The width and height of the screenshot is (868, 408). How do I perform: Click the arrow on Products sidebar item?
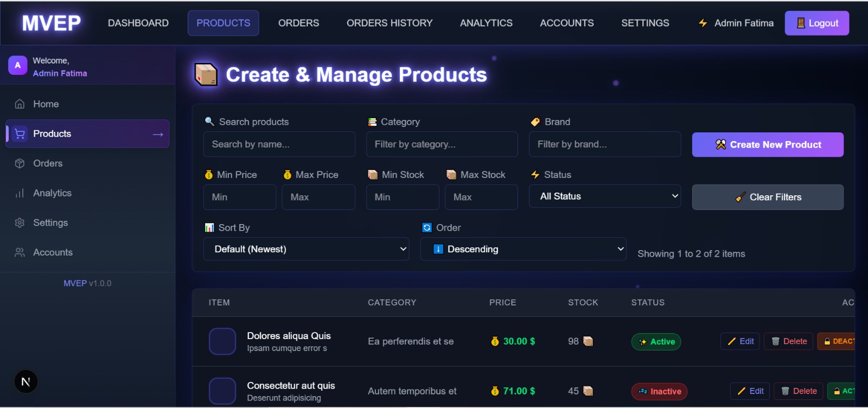(x=158, y=134)
